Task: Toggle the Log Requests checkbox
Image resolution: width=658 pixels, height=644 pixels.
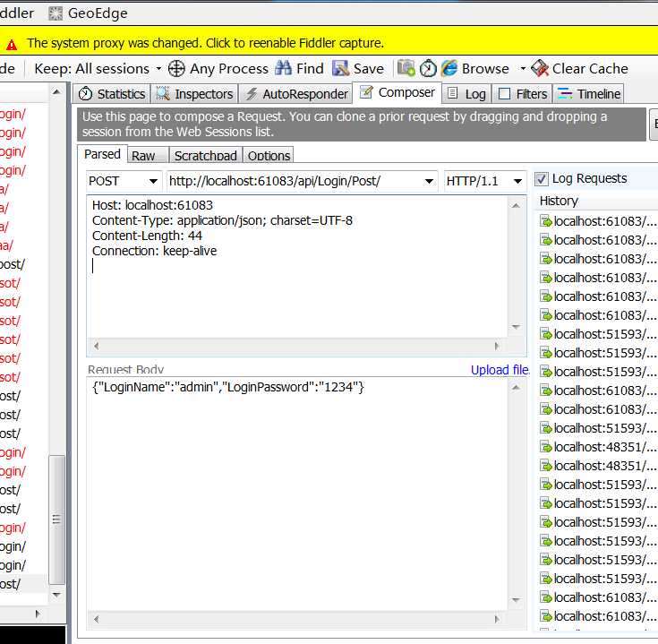Action: (x=542, y=179)
